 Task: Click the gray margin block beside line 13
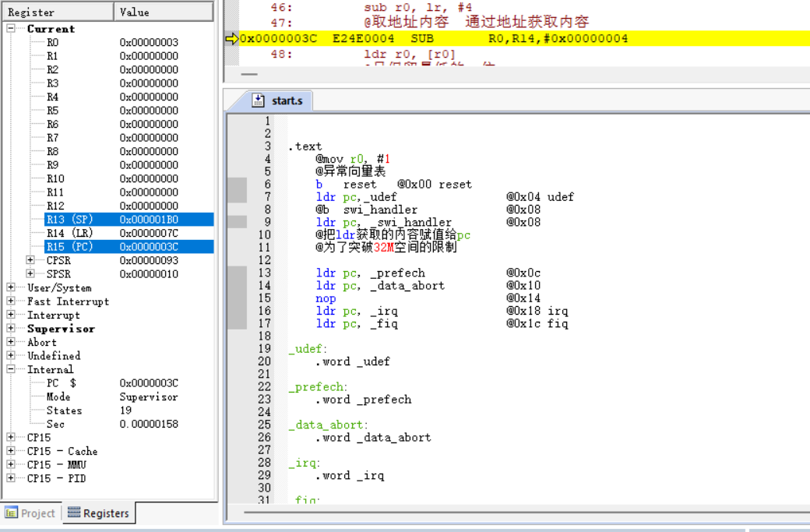tap(237, 273)
